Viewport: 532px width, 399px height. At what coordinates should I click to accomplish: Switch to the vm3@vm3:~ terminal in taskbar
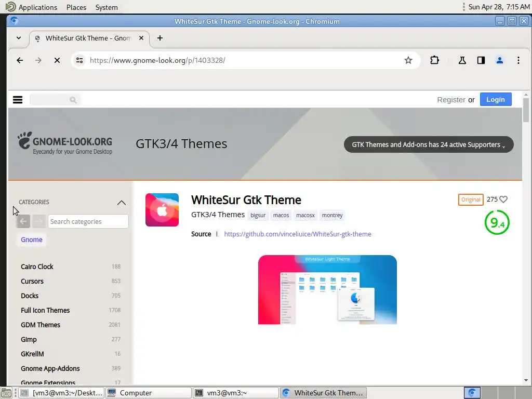click(236, 393)
